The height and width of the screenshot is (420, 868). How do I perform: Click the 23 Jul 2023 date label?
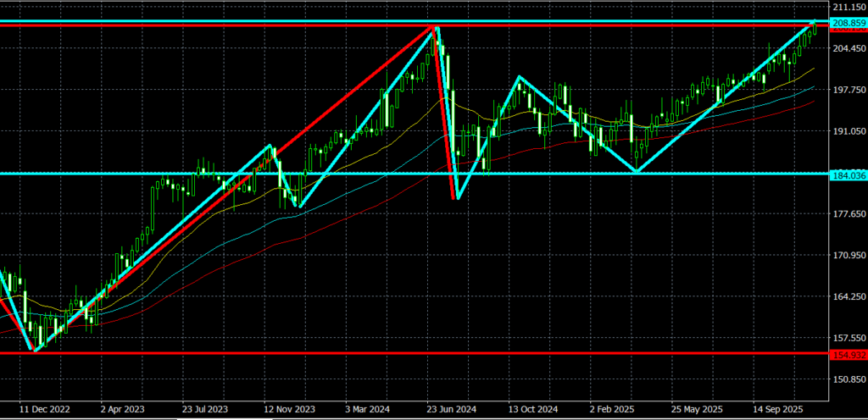pos(207,409)
